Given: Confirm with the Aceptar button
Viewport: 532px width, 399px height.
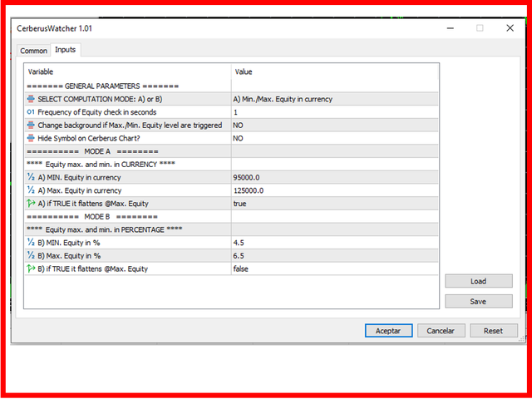Looking at the screenshot, I should (388, 331).
